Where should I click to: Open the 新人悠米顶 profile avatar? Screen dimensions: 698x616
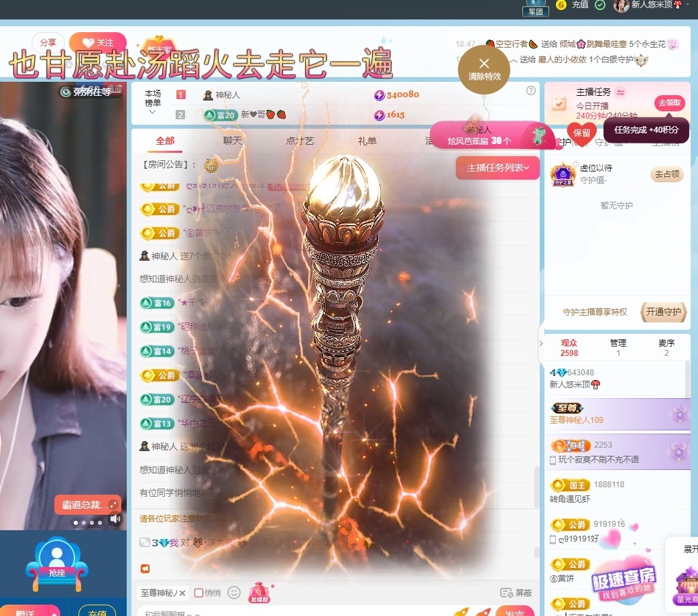tap(620, 5)
